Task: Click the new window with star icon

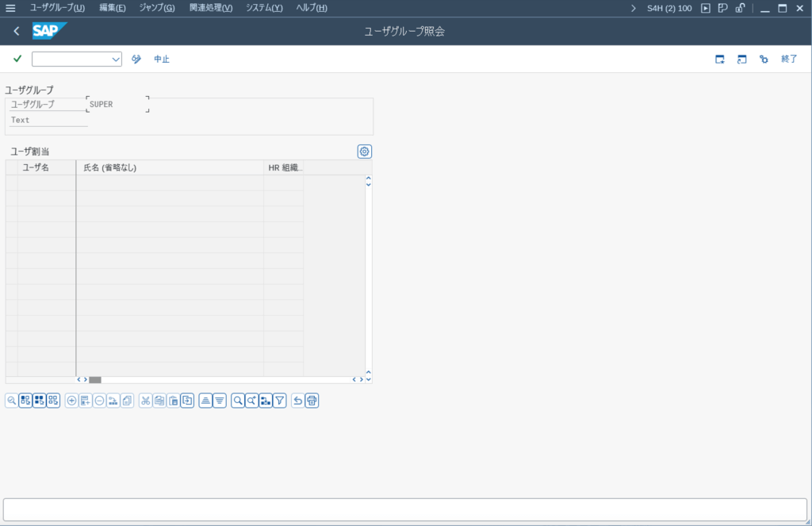Action: click(x=720, y=59)
